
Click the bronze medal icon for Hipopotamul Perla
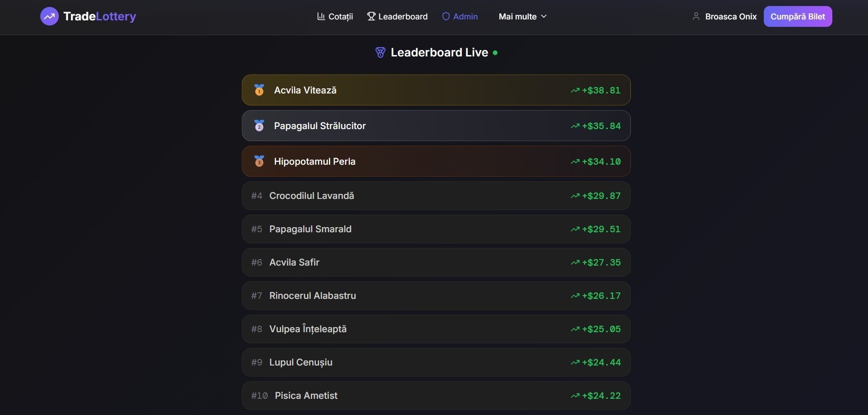tap(259, 161)
